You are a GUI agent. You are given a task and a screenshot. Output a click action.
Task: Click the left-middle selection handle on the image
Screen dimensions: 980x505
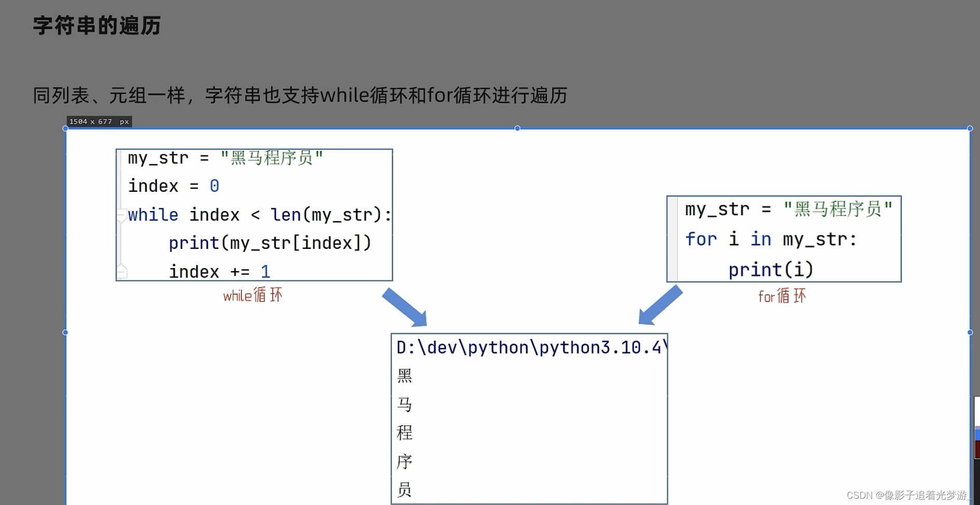[66, 332]
